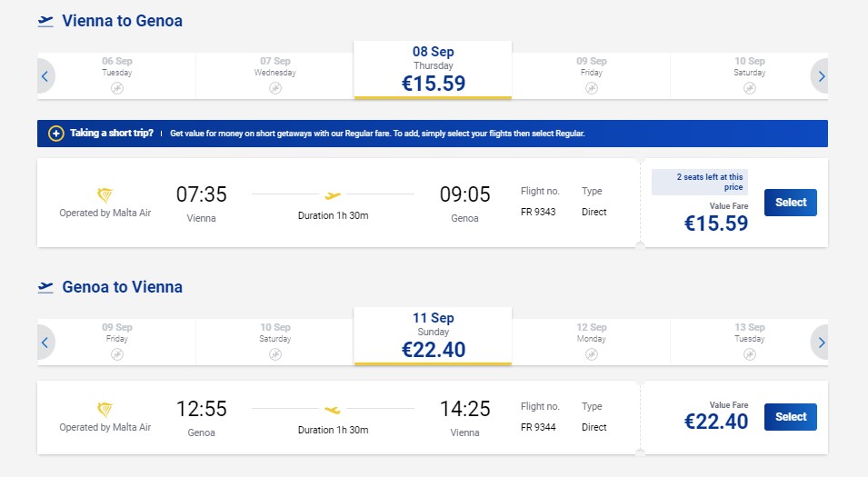The width and height of the screenshot is (868, 477).
Task: Click the plus icon in the blue banner
Action: 55,134
